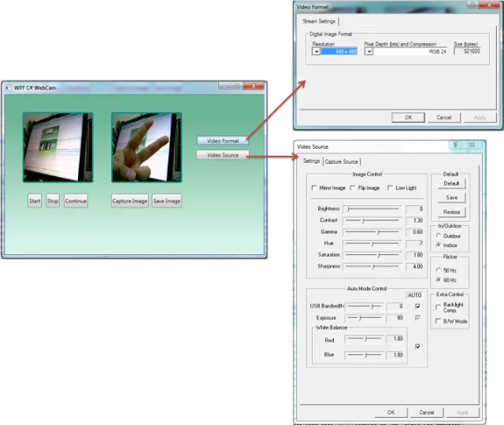Viewport: 504px width, 425px height.
Task: Click the Brightness slider
Action: [x=372, y=209]
